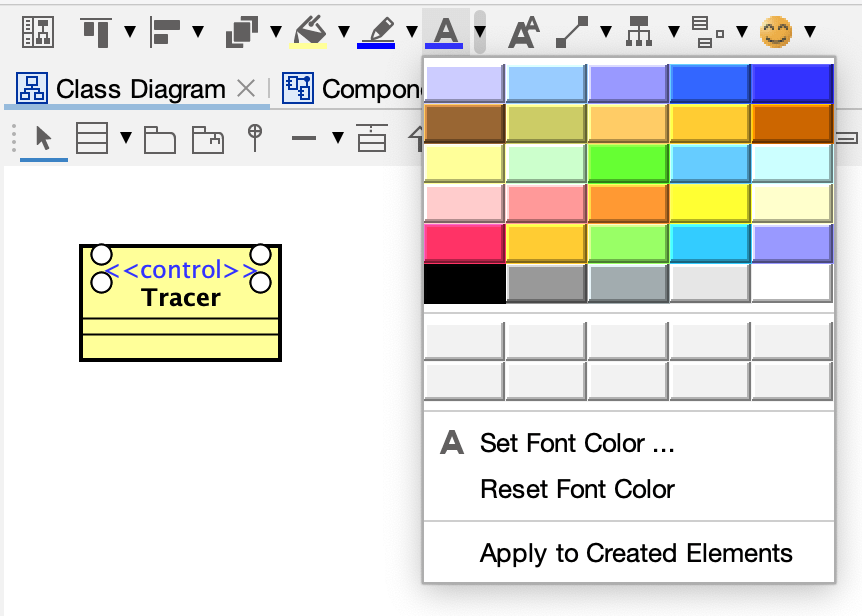Image resolution: width=862 pixels, height=616 pixels.
Task: Click the <<control>> stereotype label
Action: coord(181,270)
